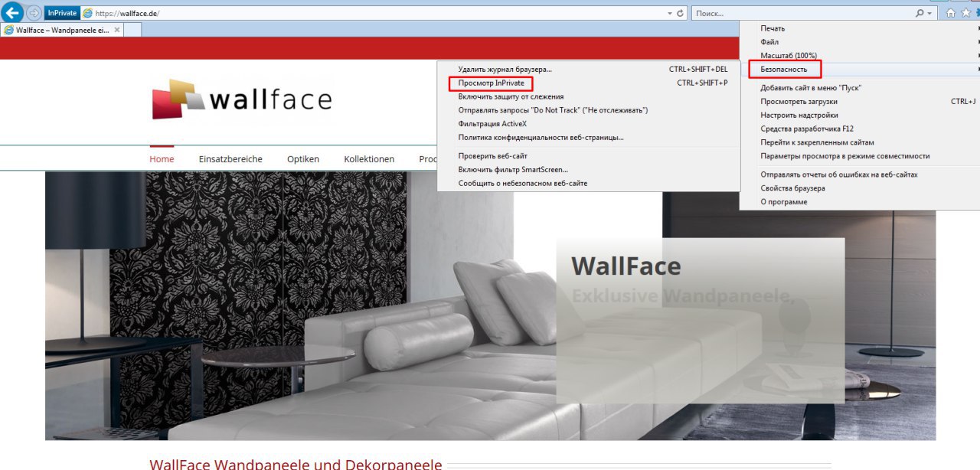Open Средства разработчика F12
The width and height of the screenshot is (980, 470).
coord(859,129)
